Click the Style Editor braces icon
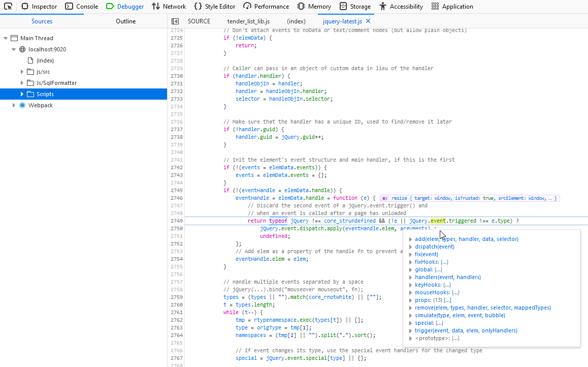Screen dimensions: 588x367 198,7
